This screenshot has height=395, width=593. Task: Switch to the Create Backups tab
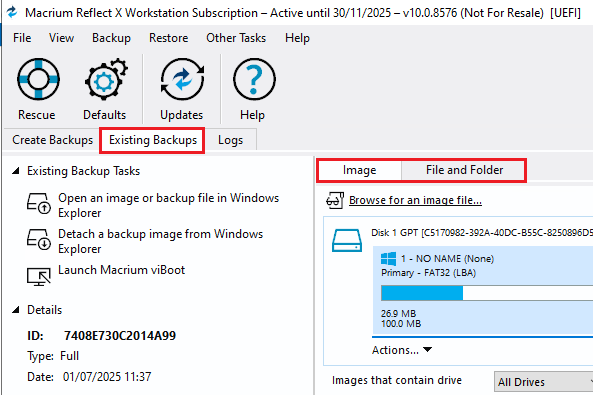pos(52,140)
